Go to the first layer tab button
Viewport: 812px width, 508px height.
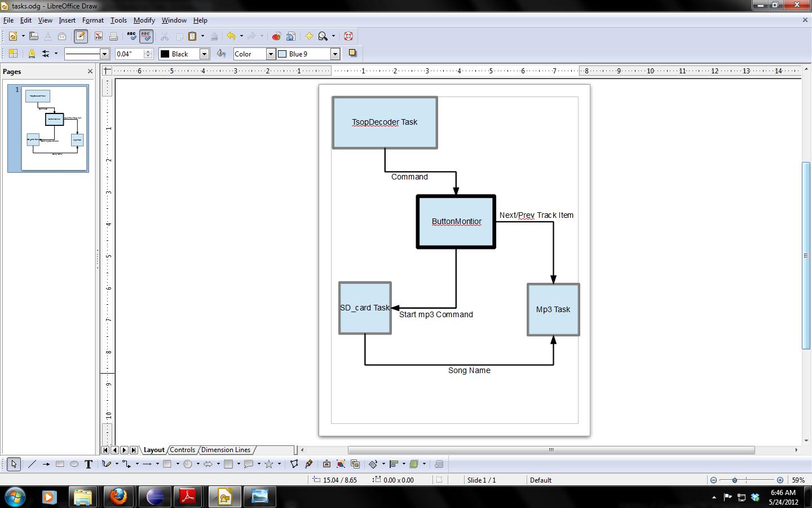point(105,450)
